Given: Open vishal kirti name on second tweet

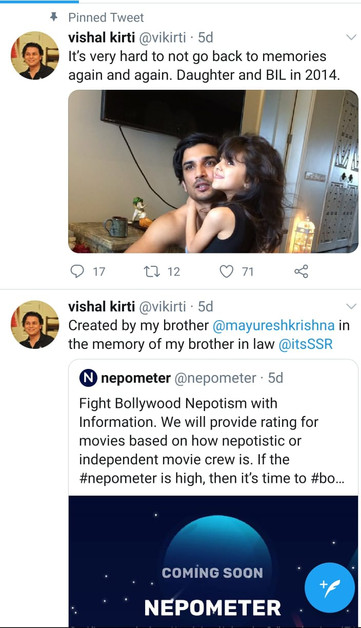Looking at the screenshot, I should tap(101, 306).
